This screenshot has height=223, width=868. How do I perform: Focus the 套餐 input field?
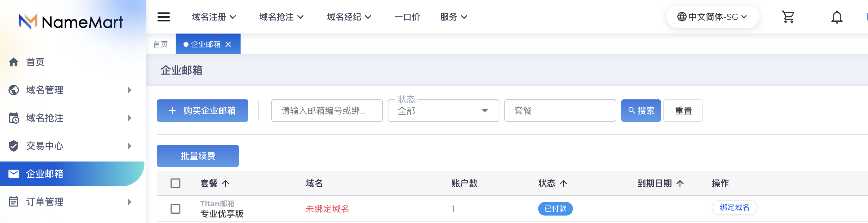pos(560,111)
